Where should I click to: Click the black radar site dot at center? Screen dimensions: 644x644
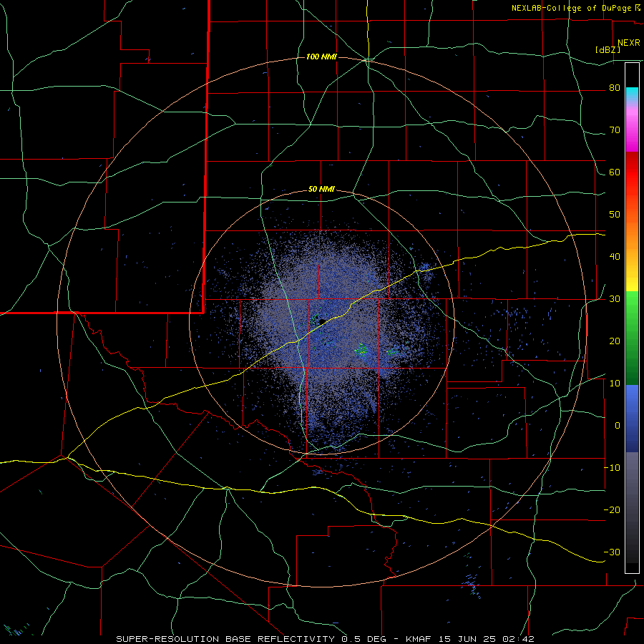[x=323, y=321]
